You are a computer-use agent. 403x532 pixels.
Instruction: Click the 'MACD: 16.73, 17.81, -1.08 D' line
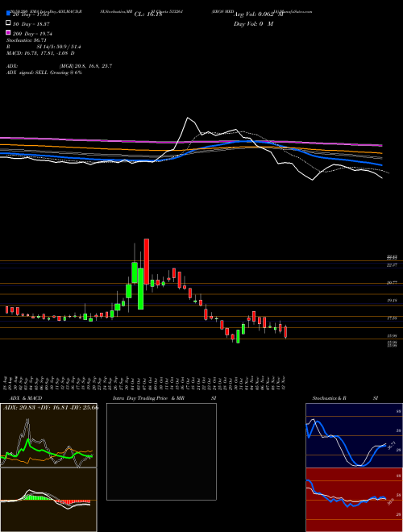[x=41, y=53]
